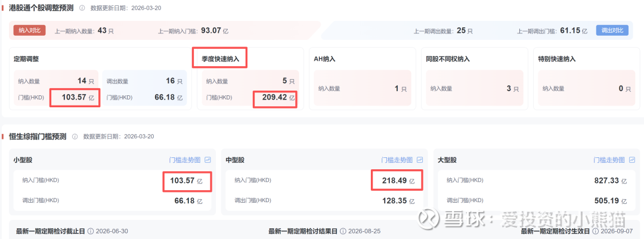Click info icon beside 港股通个股调整预测 title
The height and width of the screenshot is (239, 644).
82,8
